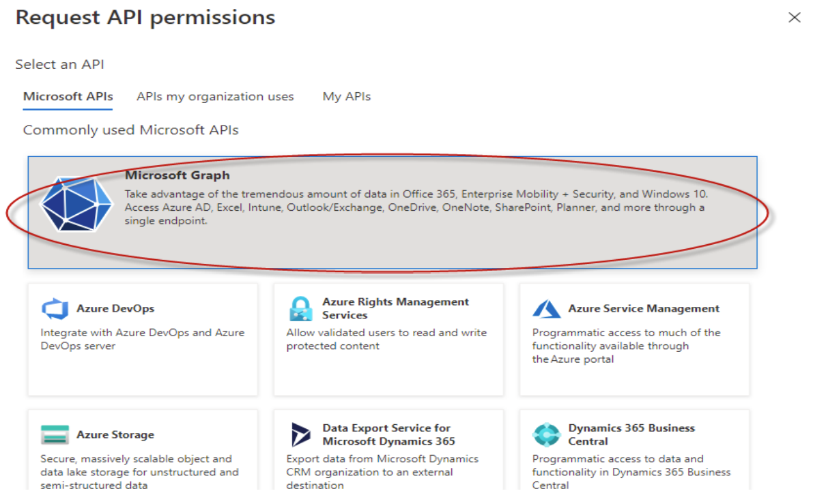Image resolution: width=813 pixels, height=504 pixels.
Task: Choose the Microsoft Graph title
Action: coord(177,175)
